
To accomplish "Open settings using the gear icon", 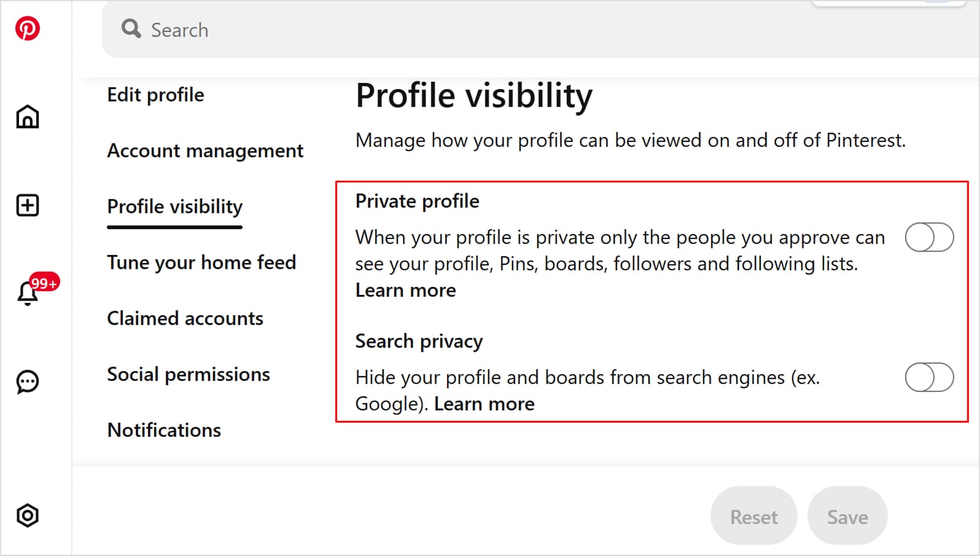I will coord(27,515).
